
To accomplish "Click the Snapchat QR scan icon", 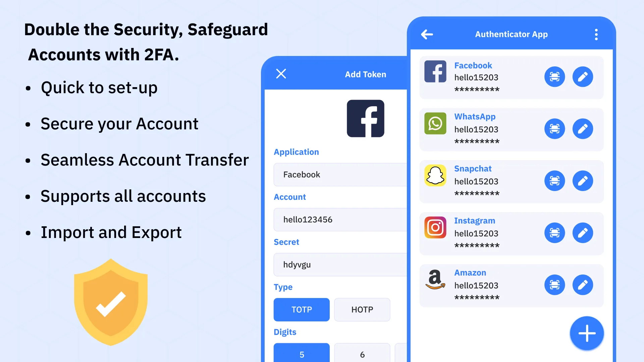I will tap(554, 180).
